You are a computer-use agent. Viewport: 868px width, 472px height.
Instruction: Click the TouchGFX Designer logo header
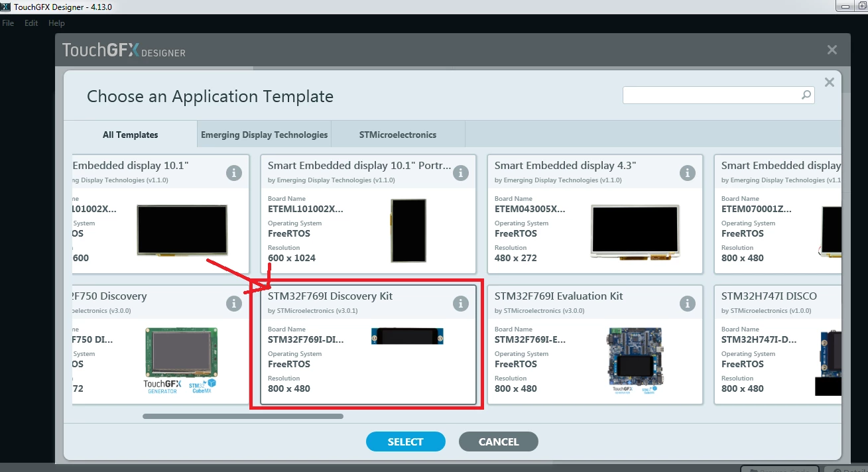124,50
